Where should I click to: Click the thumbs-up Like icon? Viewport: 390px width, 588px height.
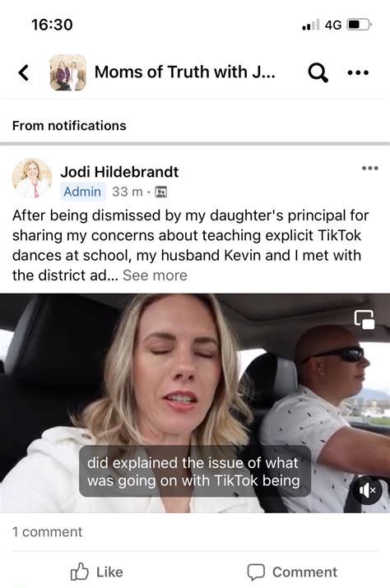[x=80, y=572]
